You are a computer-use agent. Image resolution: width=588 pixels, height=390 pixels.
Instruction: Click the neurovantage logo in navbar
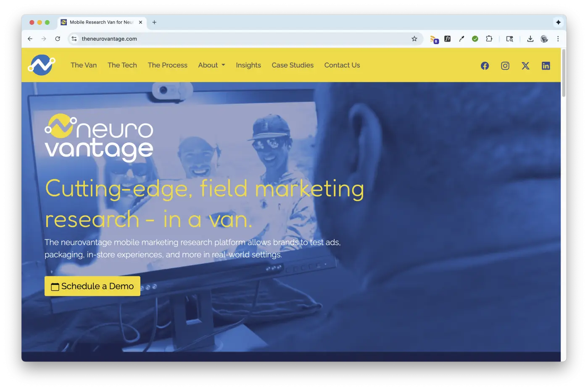click(x=42, y=65)
